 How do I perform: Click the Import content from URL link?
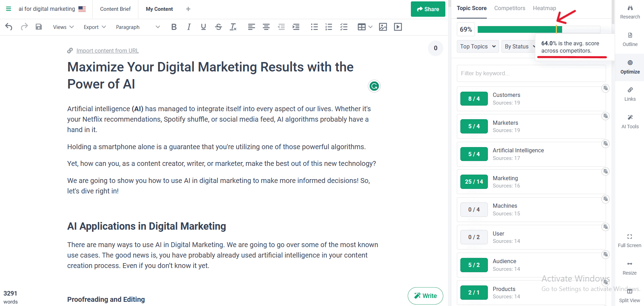tap(107, 51)
